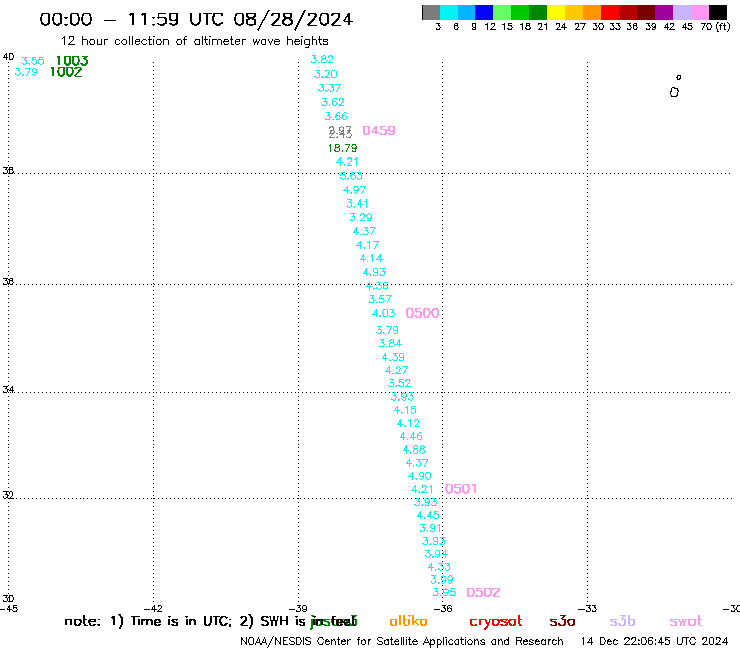Click the red cryosat satellite label
The width and height of the screenshot is (740, 650).
pos(496,622)
